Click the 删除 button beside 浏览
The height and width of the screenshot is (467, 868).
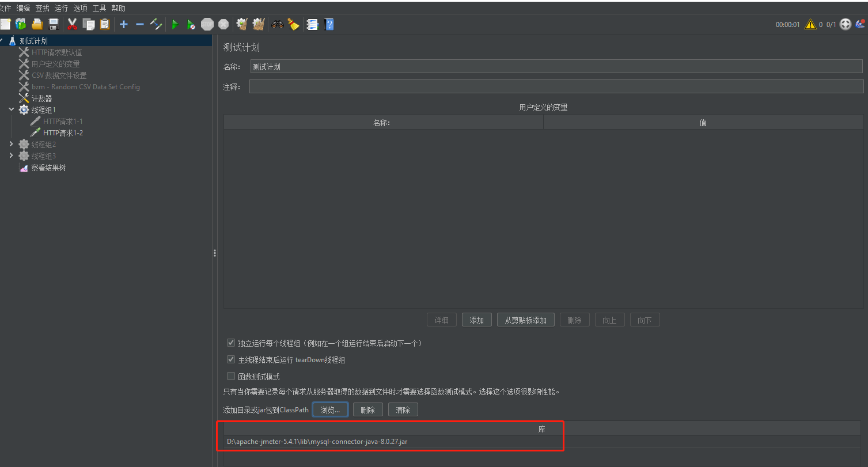click(x=367, y=410)
